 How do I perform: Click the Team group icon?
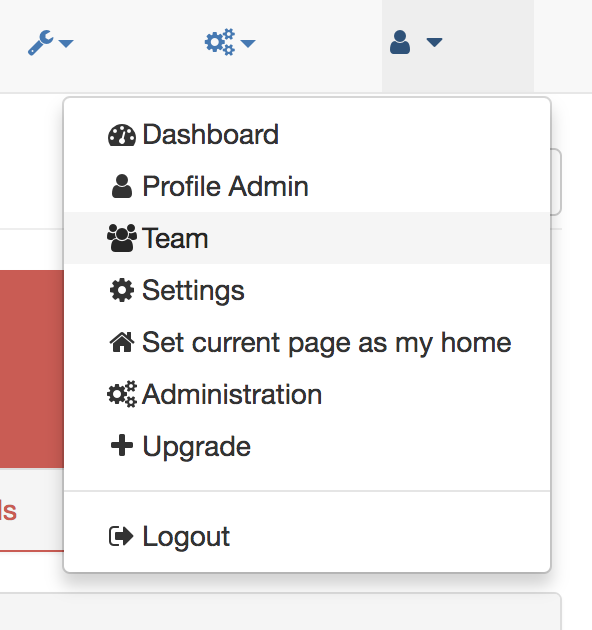[x=122, y=238]
